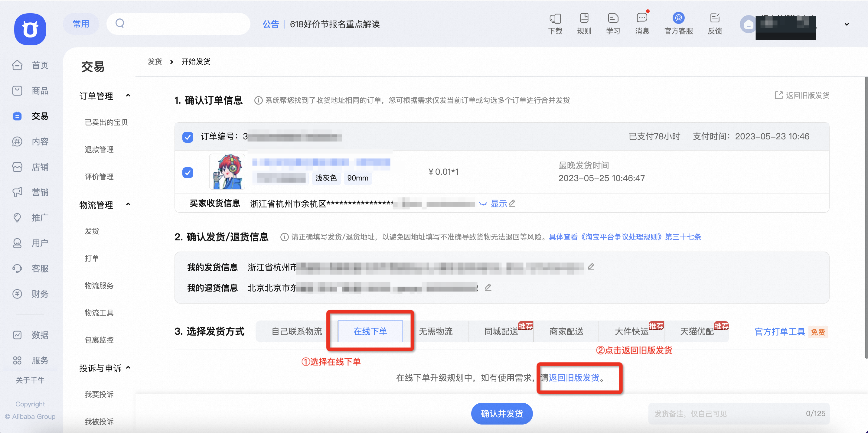This screenshot has width=868, height=433.
Task: Collapse the 投诉与申诉 section
Action: click(128, 368)
